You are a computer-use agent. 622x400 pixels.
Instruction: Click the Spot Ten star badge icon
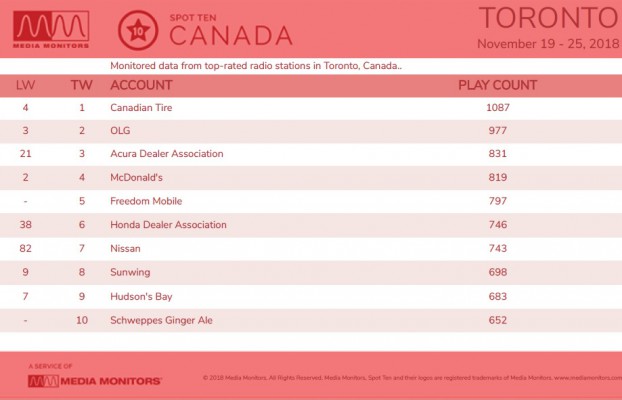pos(138,31)
